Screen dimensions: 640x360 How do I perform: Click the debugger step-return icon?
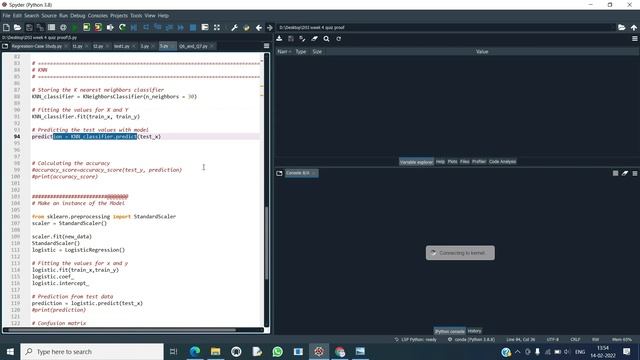169,27
